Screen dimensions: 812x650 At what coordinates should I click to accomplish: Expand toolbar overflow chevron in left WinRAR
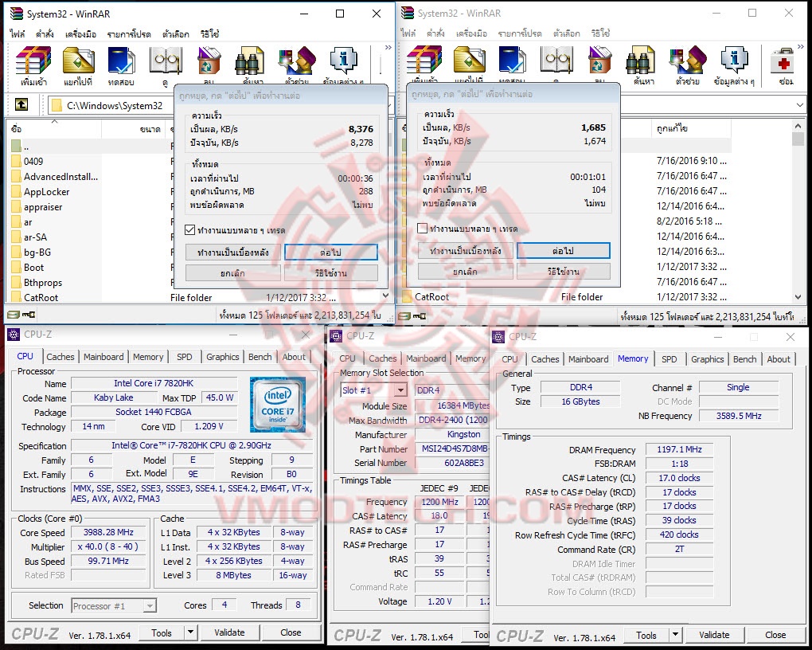pos(388,48)
